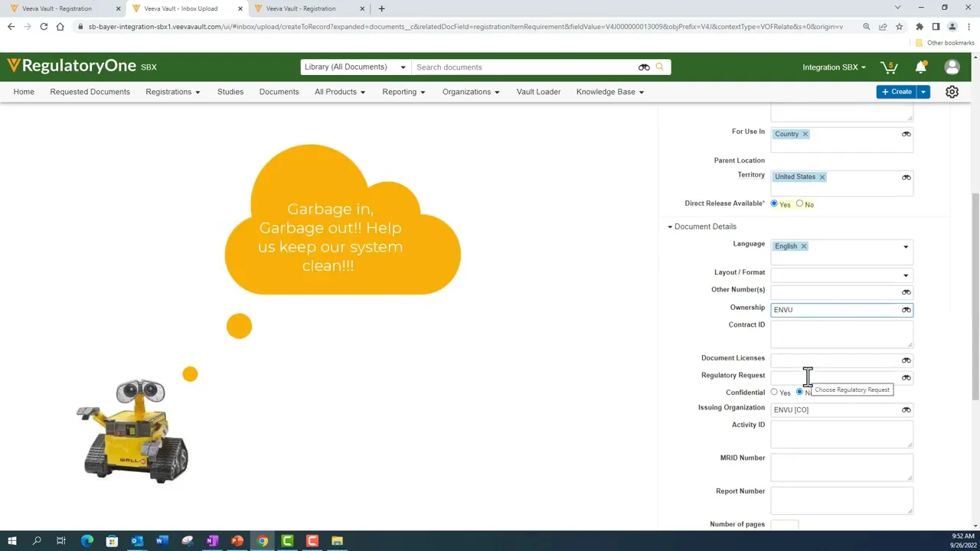This screenshot has width=980, height=551.
Task: Bookmark this page with the star icon
Action: tap(899, 27)
